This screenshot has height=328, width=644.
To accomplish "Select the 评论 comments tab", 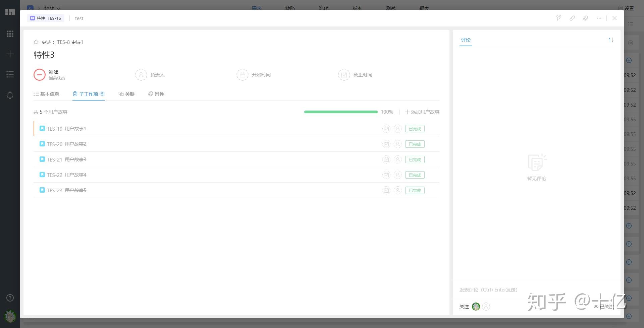I will (466, 40).
